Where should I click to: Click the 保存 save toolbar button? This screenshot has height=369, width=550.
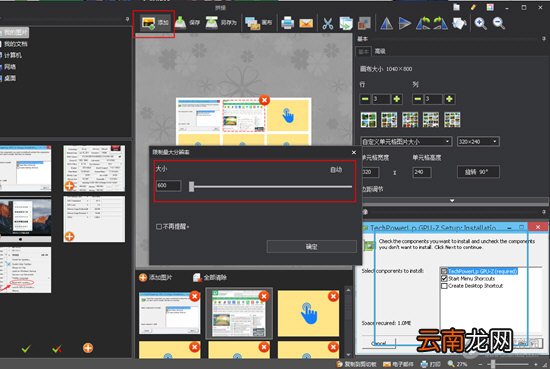(187, 23)
